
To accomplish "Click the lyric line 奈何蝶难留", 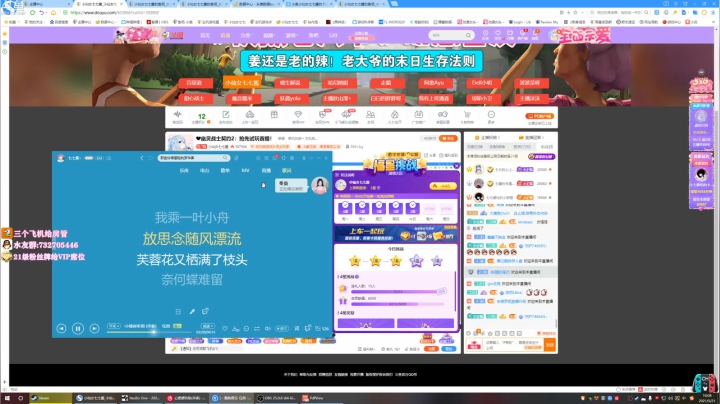I will [192, 280].
